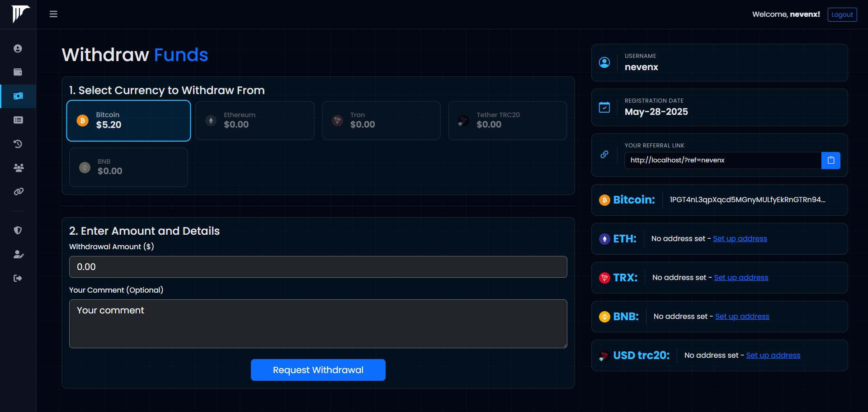Click the BNB coin icon in address panel

coord(604,317)
